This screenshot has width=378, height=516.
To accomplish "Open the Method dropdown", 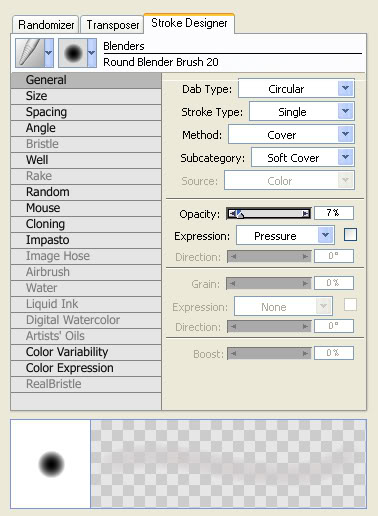I will click(x=291, y=134).
